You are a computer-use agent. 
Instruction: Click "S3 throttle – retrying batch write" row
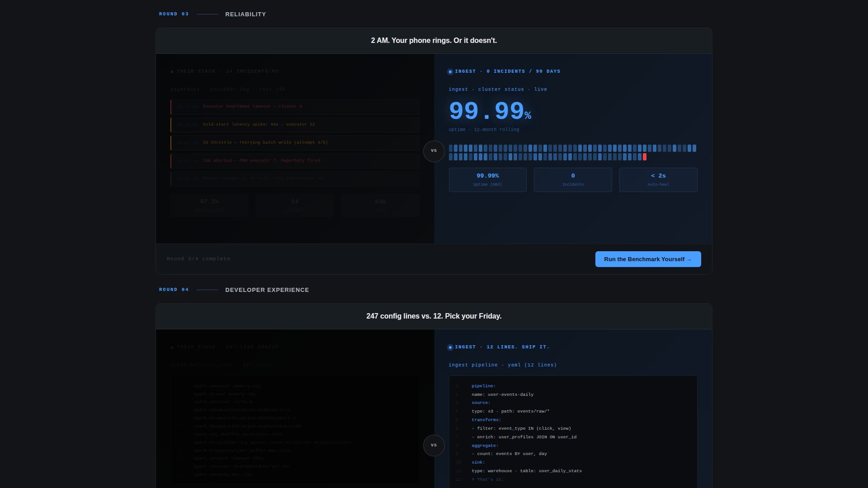[x=295, y=143]
